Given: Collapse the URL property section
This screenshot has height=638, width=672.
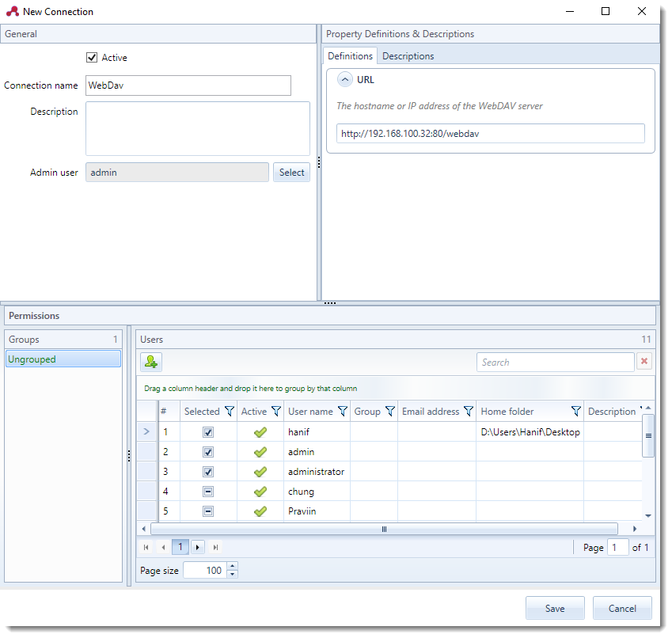Looking at the screenshot, I should (345, 80).
